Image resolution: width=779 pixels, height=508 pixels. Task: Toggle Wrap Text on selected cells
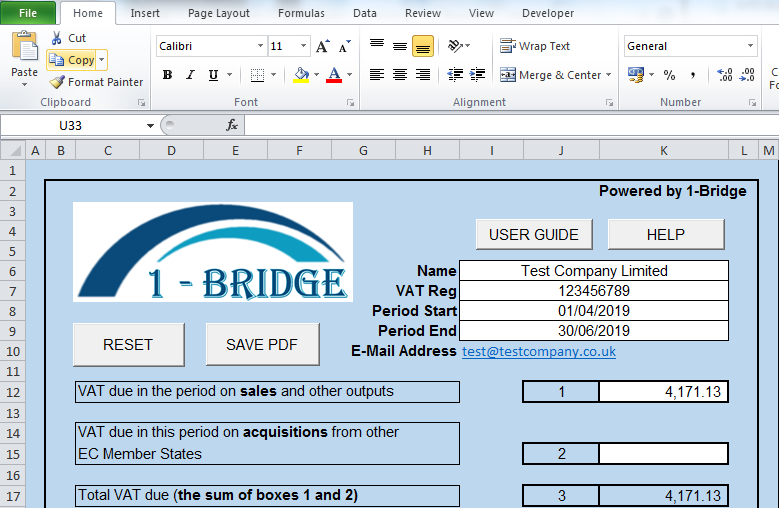click(x=535, y=46)
